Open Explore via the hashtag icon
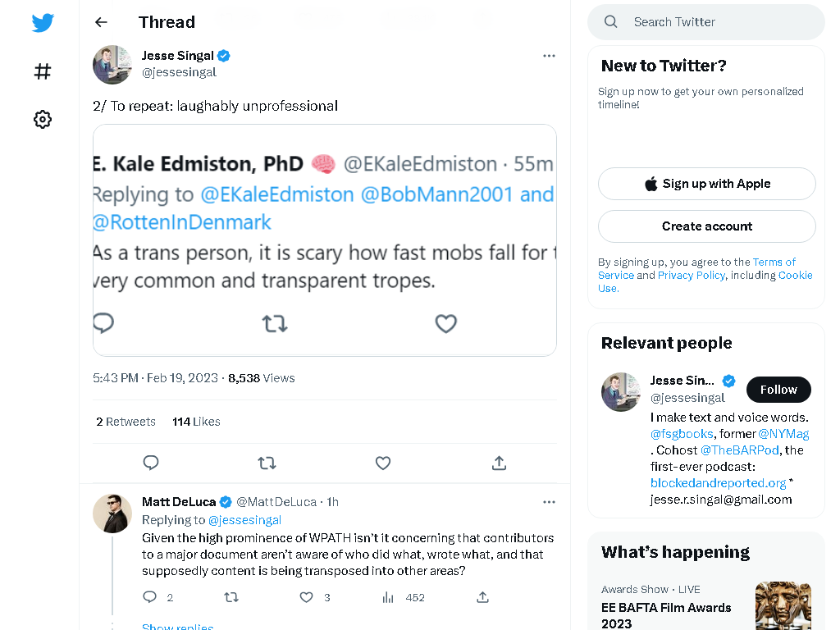The height and width of the screenshot is (630, 840). tap(43, 71)
